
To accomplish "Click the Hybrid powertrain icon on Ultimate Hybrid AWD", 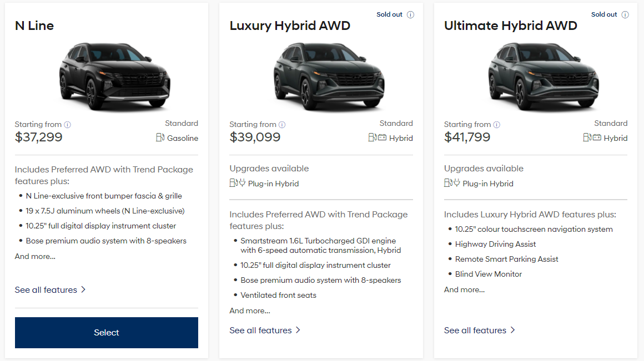I will (592, 138).
